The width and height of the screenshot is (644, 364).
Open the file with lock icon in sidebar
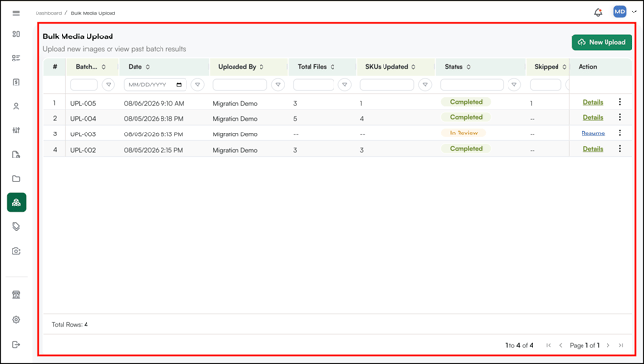point(16,155)
